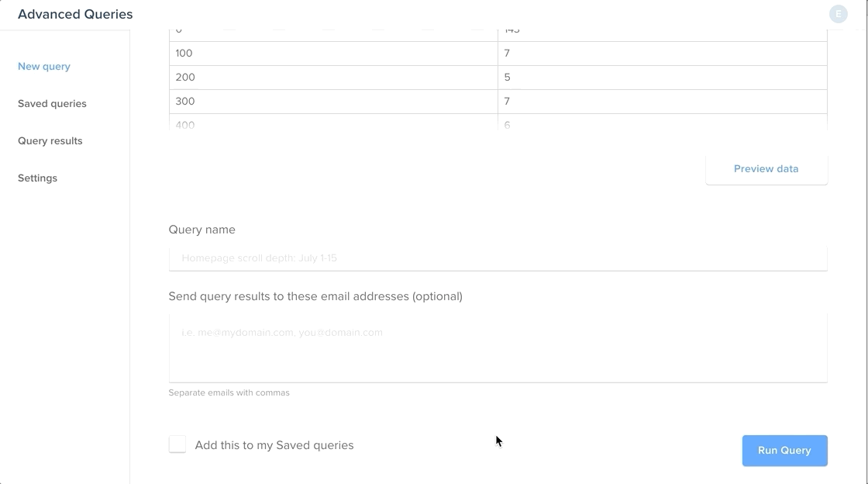Click the value 7 in the 300 row
The image size is (868, 484).
(507, 102)
